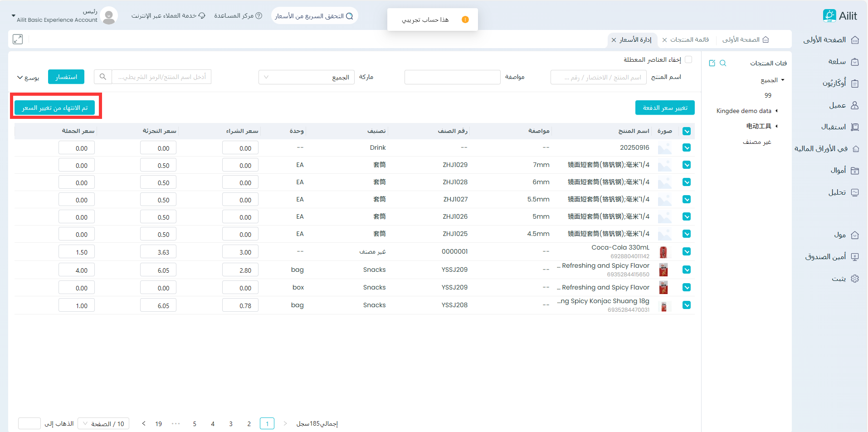Click the batch price change button
Screen dimensions: 868x432
[665, 108]
